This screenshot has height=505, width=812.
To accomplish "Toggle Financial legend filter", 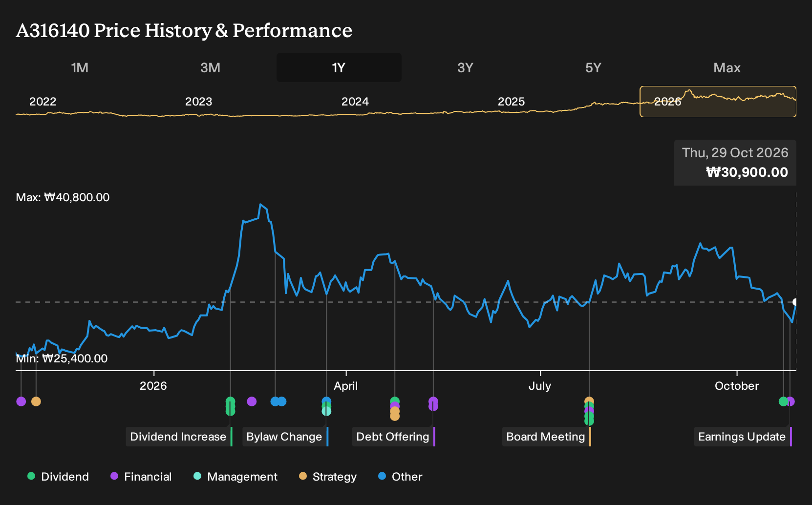I will pyautogui.click(x=141, y=477).
